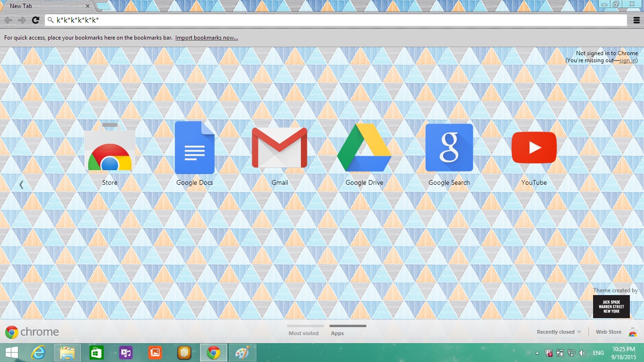The width and height of the screenshot is (644, 362).
Task: Show hidden system tray icons
Action: 537,353
